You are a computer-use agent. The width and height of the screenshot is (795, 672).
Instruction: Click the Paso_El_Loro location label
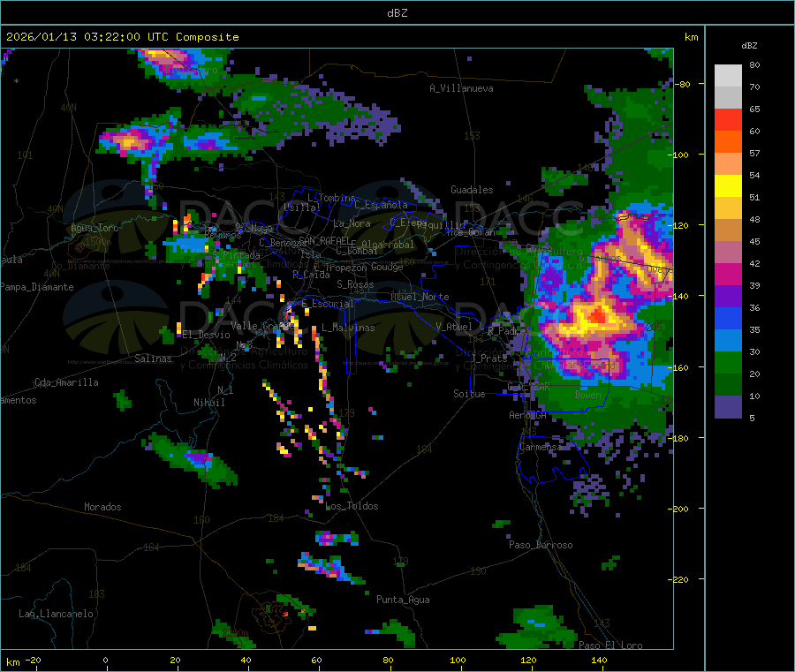(610, 646)
